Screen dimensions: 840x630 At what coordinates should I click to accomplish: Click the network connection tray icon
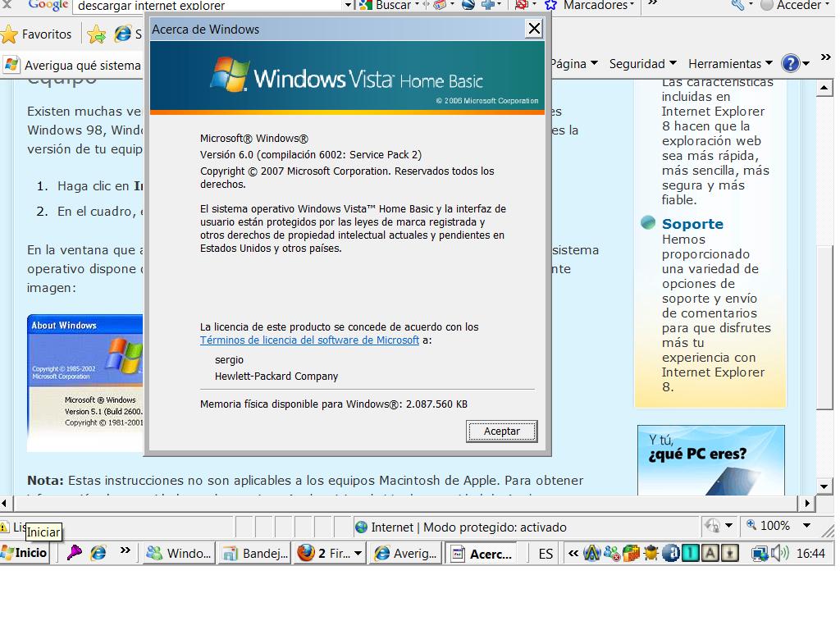click(x=760, y=553)
